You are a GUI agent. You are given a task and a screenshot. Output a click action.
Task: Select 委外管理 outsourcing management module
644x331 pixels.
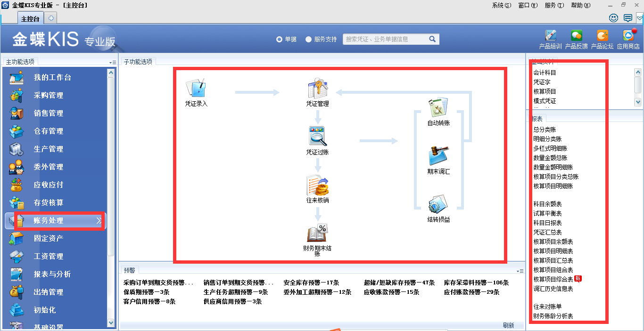49,167
